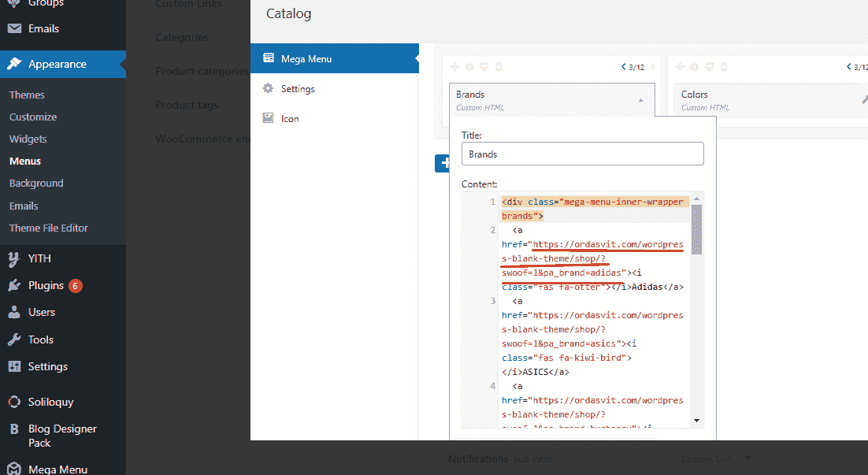Viewport: 868px width, 475px height.
Task: Click the Settings sliders icon in WordPress sidebar
Action: coord(14,366)
